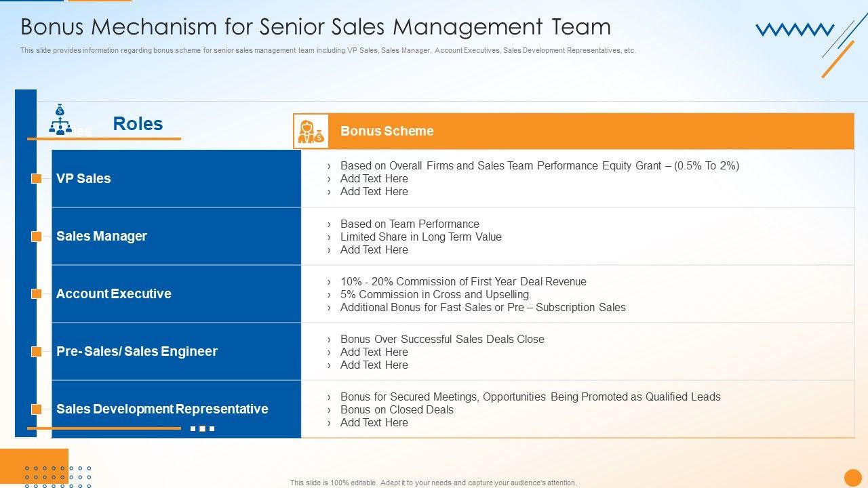Click the orange marker beside Sales Development Representative

pyautogui.click(x=37, y=409)
